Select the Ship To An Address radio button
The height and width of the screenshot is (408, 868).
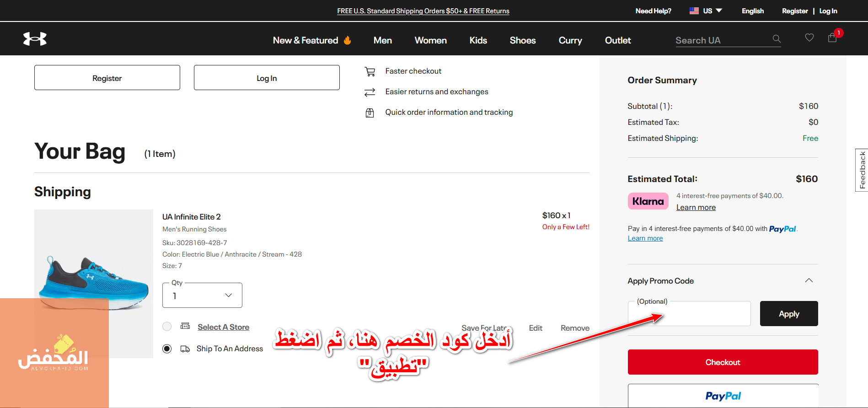click(167, 349)
